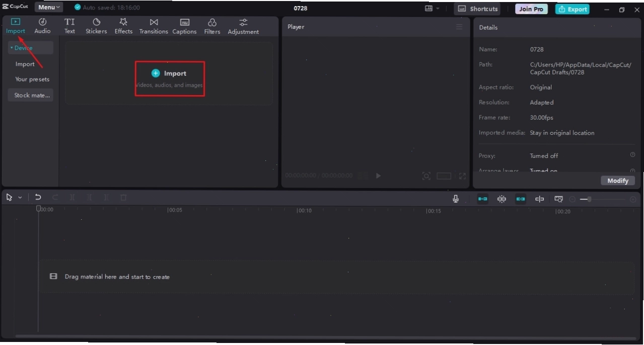Click the Join Pro button
Viewport: 644px width, 345px height.
pyautogui.click(x=531, y=9)
